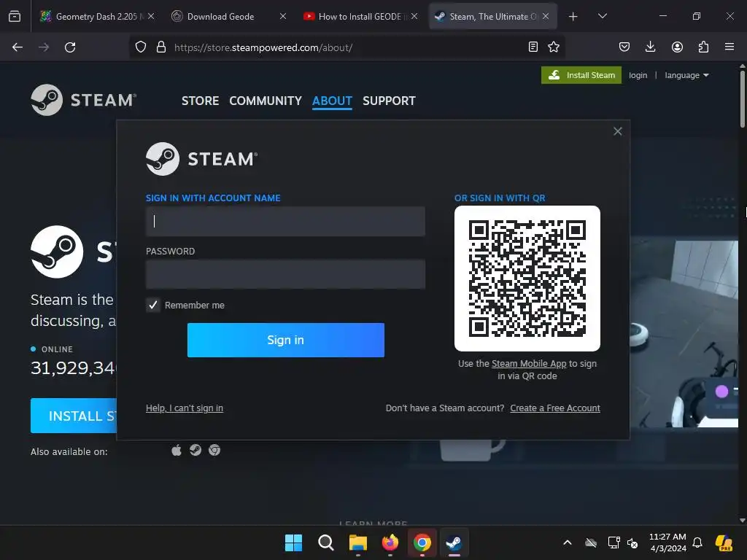Click the muted volume tray icon
The width and height of the screenshot is (747, 560).
point(632,542)
